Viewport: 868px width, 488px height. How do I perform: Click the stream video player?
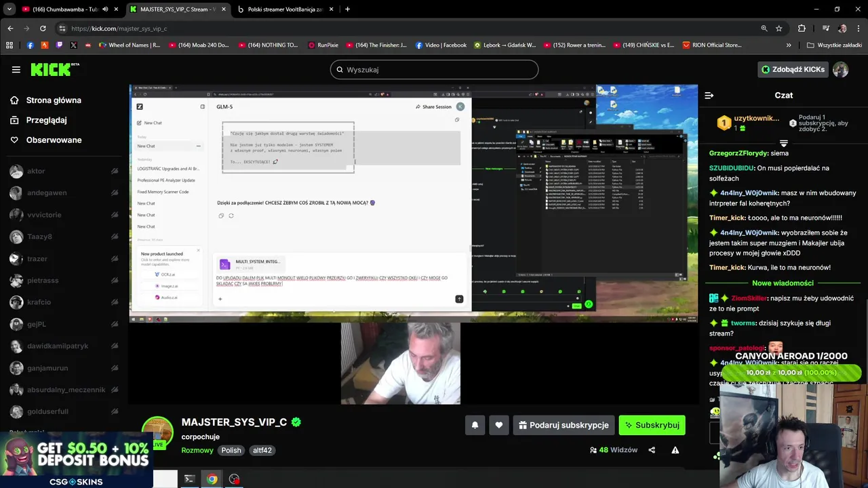click(x=414, y=244)
